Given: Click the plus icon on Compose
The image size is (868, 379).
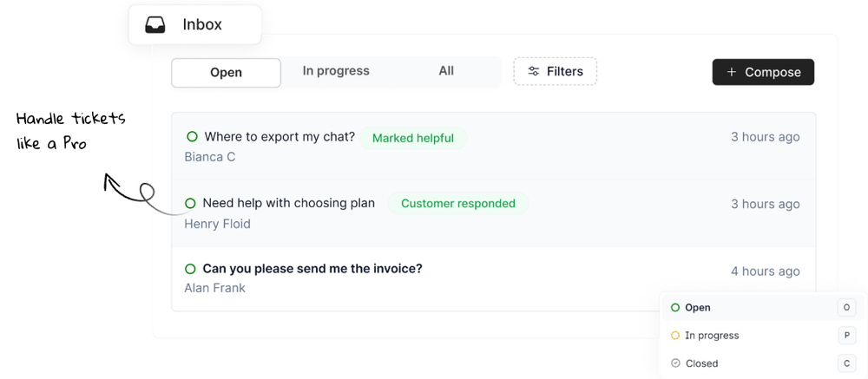Looking at the screenshot, I should tap(732, 72).
